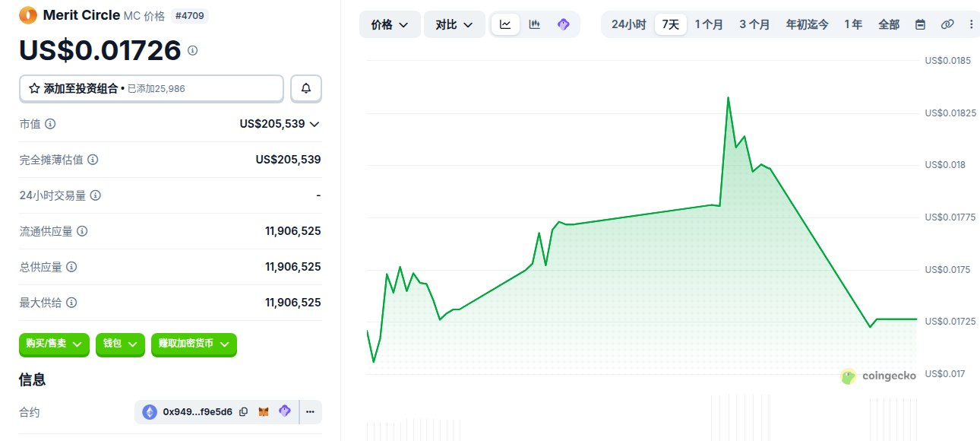The height and width of the screenshot is (441, 980).
Task: Click the 最大供给 label
Action: [x=40, y=303]
